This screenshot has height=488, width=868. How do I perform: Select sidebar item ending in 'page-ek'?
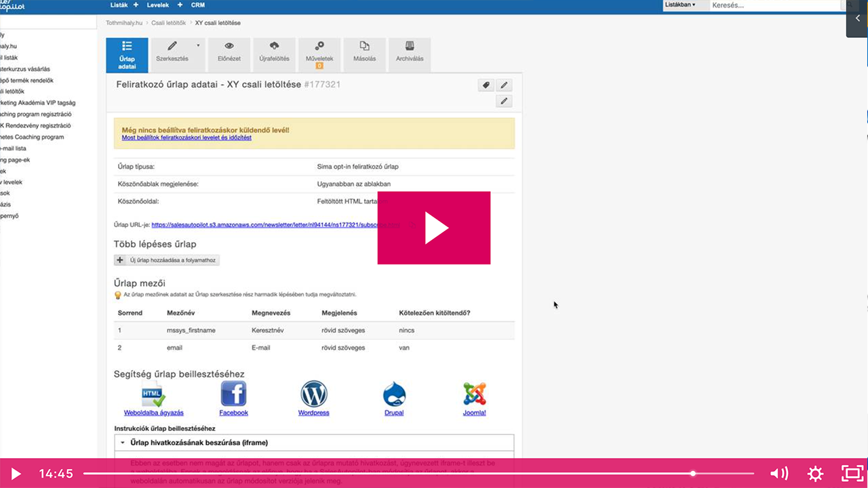coord(15,160)
